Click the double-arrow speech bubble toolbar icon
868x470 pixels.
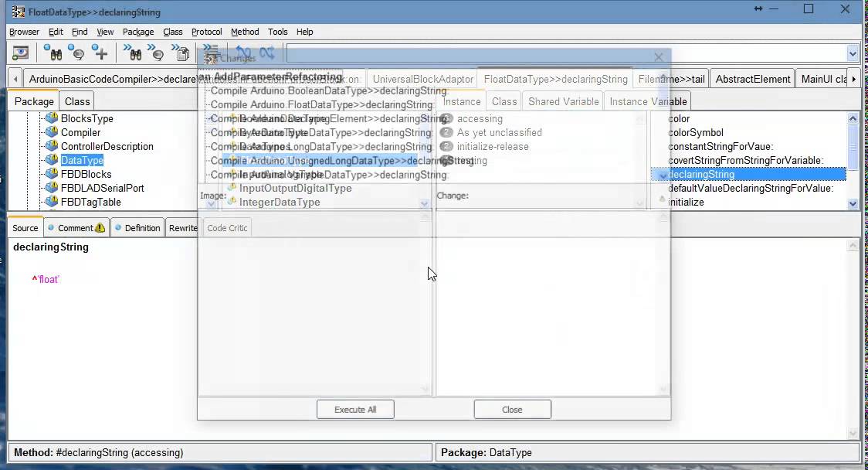pos(156,53)
